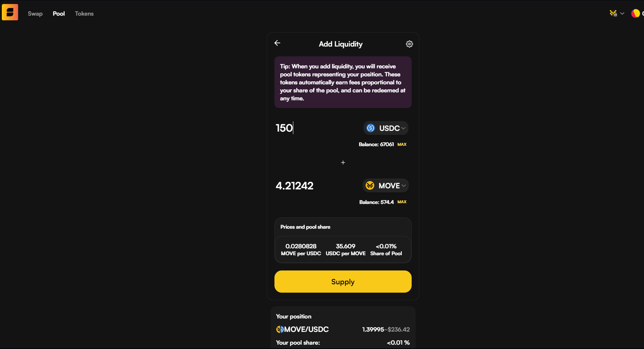
Task: Click MAX next to the USDC balance
Action: [x=402, y=144]
